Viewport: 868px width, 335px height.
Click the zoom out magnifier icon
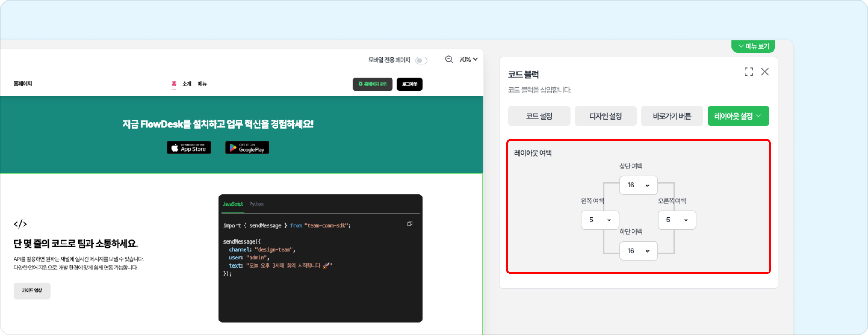pyautogui.click(x=449, y=59)
